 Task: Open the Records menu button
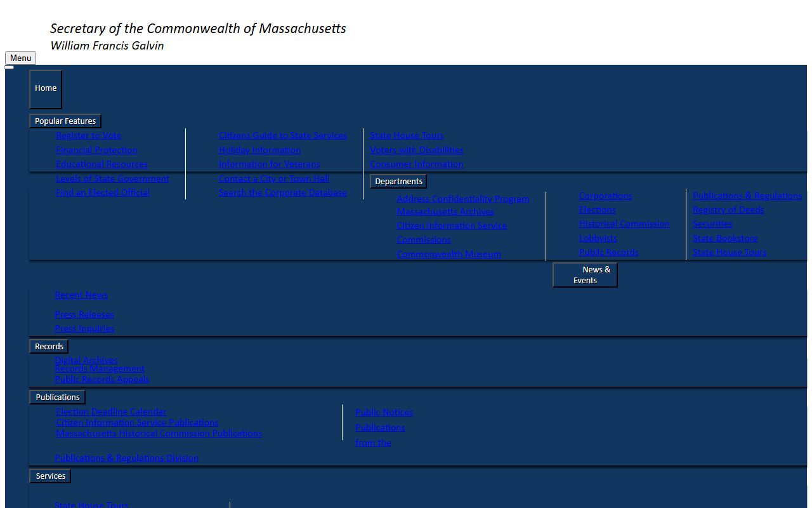49,346
